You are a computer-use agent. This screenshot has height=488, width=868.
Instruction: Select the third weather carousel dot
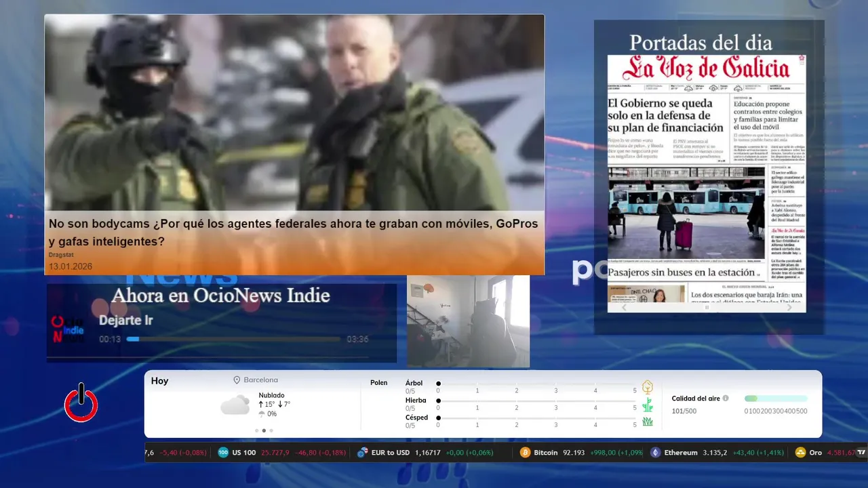coord(271,430)
